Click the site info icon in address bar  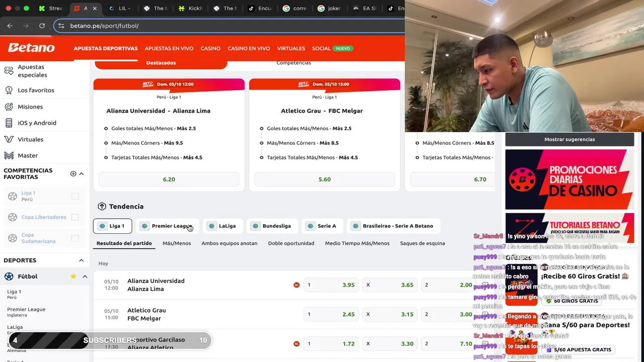(x=61, y=26)
